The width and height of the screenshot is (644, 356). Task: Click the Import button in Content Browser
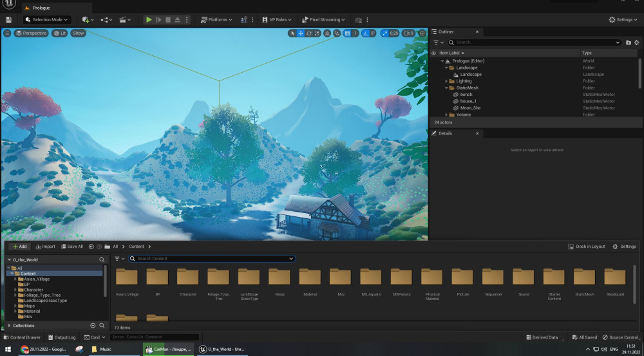coord(45,247)
